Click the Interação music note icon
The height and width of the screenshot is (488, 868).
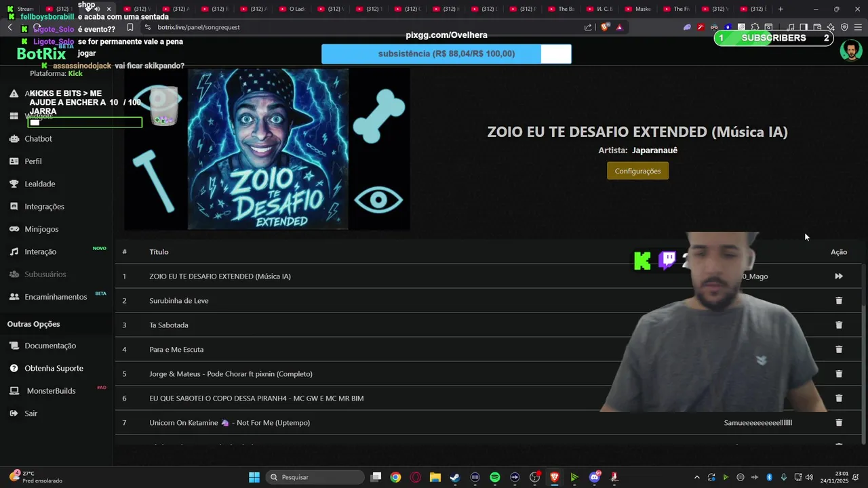click(14, 251)
